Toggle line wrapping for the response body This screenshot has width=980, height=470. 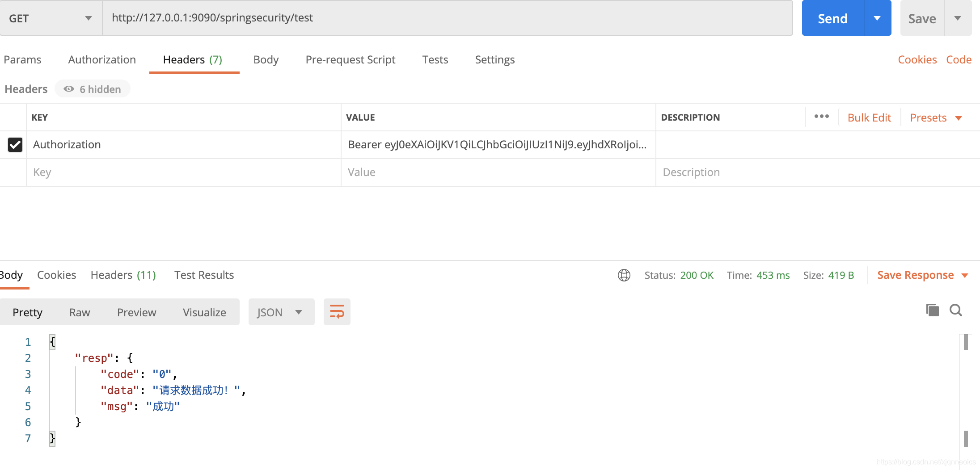[337, 312]
